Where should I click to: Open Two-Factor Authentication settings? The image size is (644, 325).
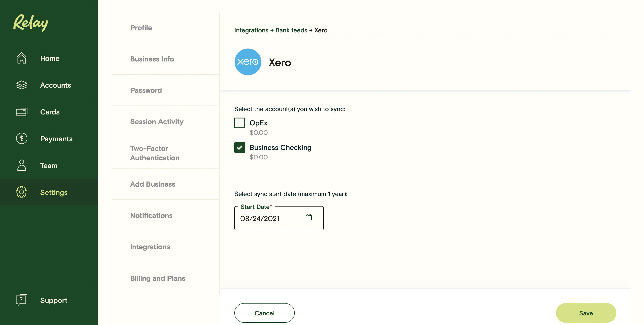[x=165, y=153]
